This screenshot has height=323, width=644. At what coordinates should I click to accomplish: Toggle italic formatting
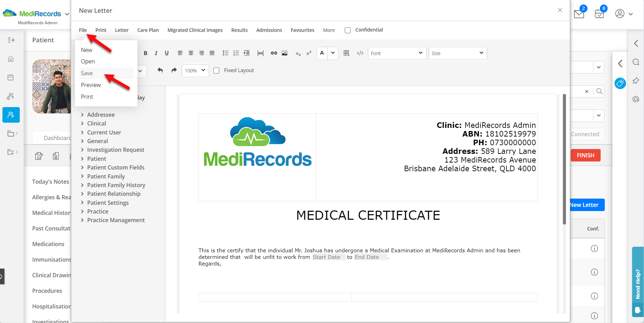(156, 53)
